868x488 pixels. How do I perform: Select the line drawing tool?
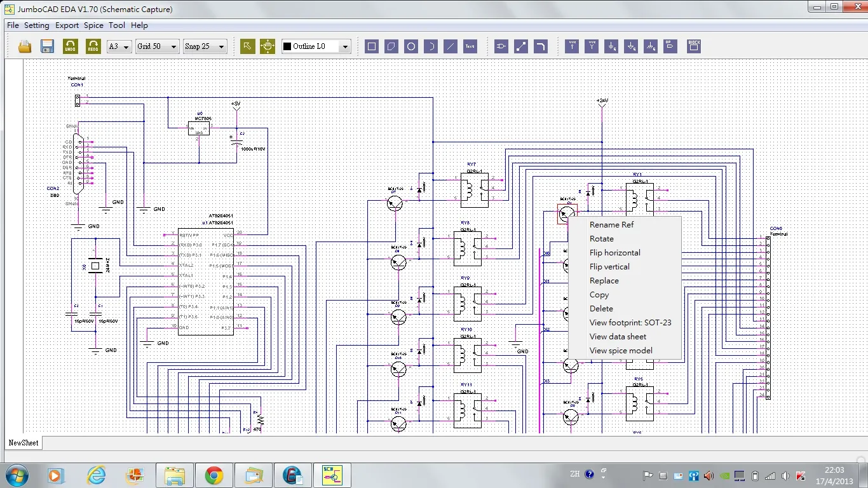click(x=450, y=46)
